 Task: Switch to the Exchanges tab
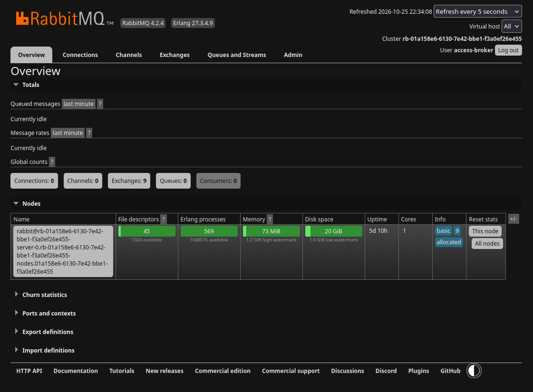[x=174, y=55]
